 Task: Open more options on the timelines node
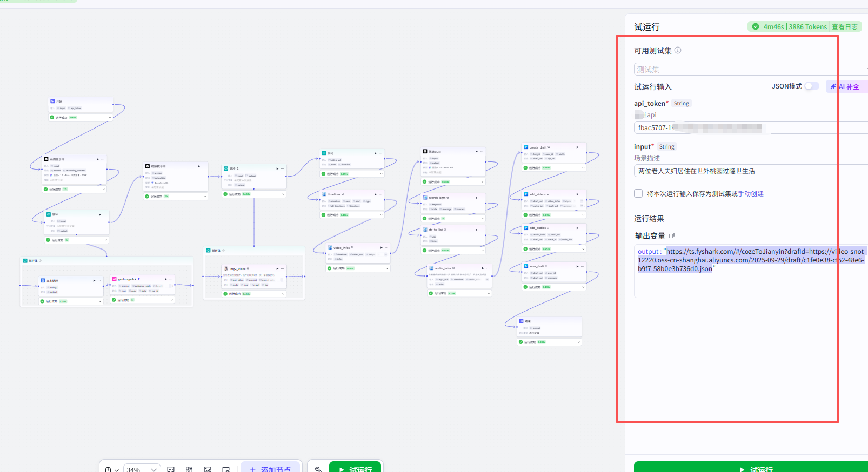[380, 194]
